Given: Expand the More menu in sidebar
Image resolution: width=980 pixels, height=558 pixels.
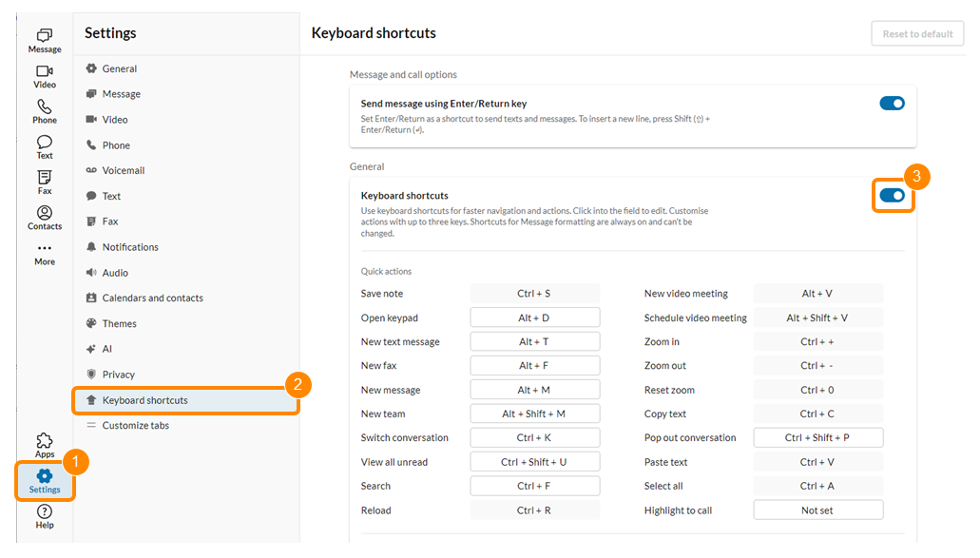Looking at the screenshot, I should [x=45, y=253].
